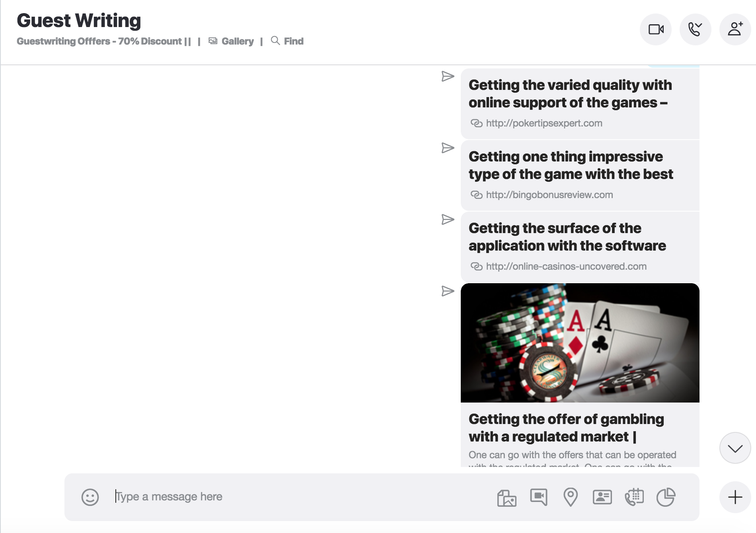Start a video call
This screenshot has width=756, height=533.
(655, 29)
